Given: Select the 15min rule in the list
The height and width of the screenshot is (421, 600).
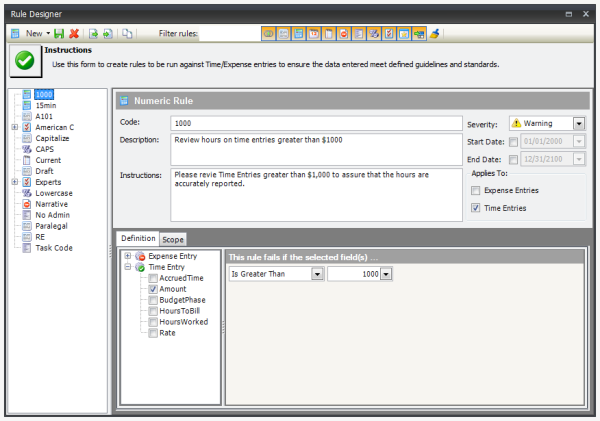Looking at the screenshot, I should (x=46, y=105).
